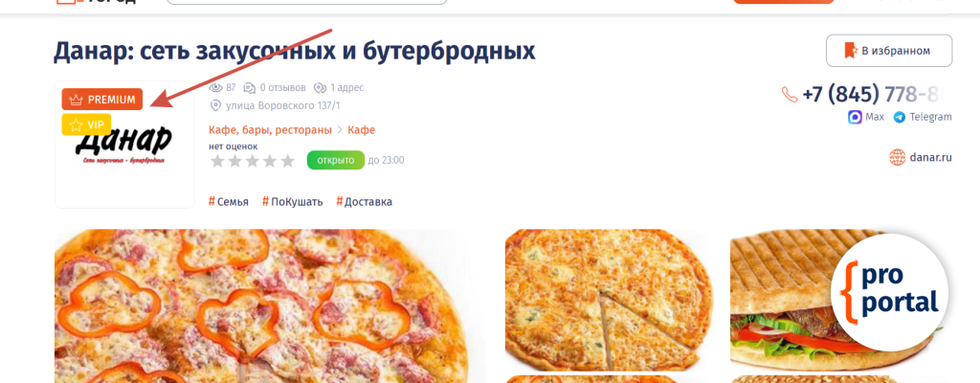Click the reviews speech bubble icon

250,88
